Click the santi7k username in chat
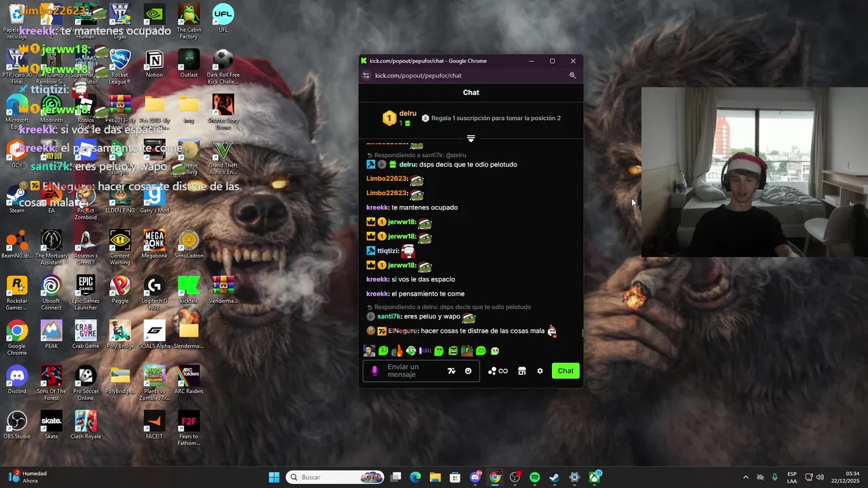This screenshot has height=488, width=868. pos(389,317)
